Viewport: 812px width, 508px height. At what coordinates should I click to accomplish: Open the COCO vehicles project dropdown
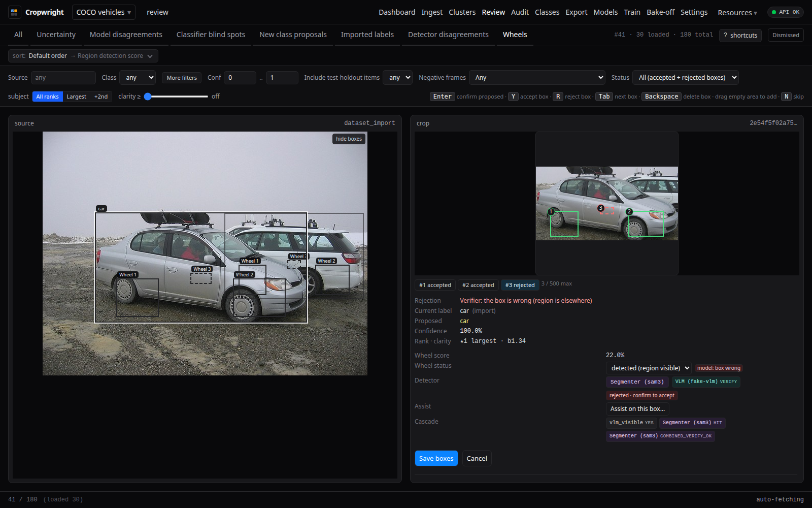[104, 12]
